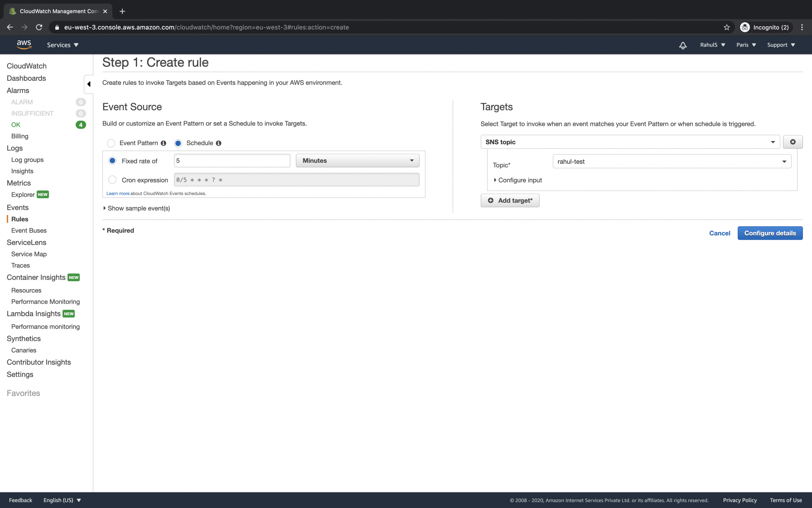Click Add target button
Image resolution: width=812 pixels, height=508 pixels.
510,201
